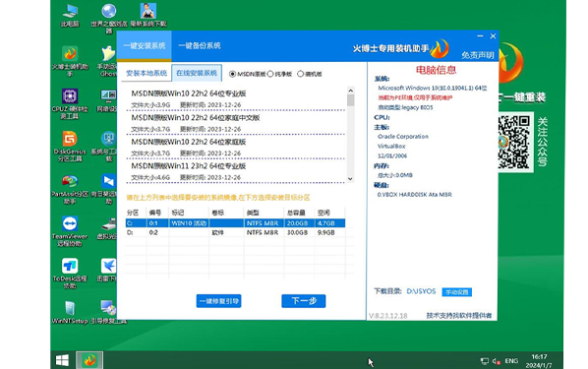Viewport: 588px width, 369px height.
Task: Switch to the 安装本地系统 tab
Action: point(147,73)
